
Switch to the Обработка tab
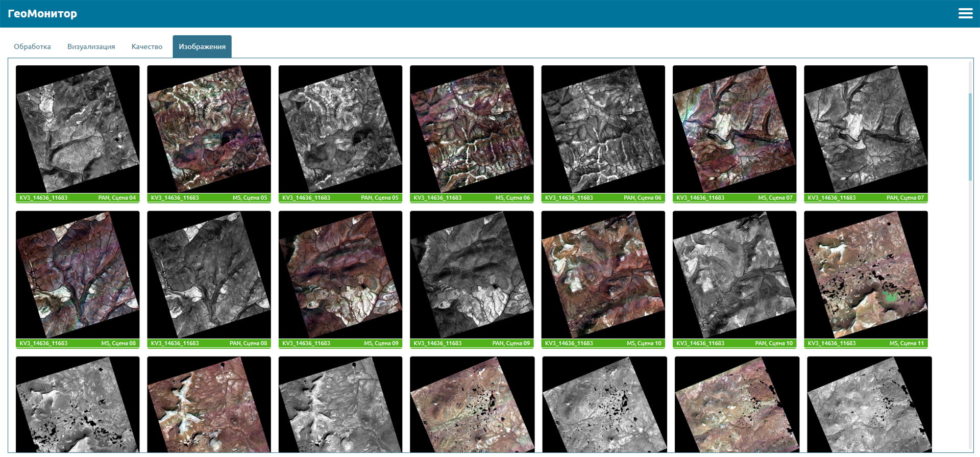pyautogui.click(x=32, y=46)
